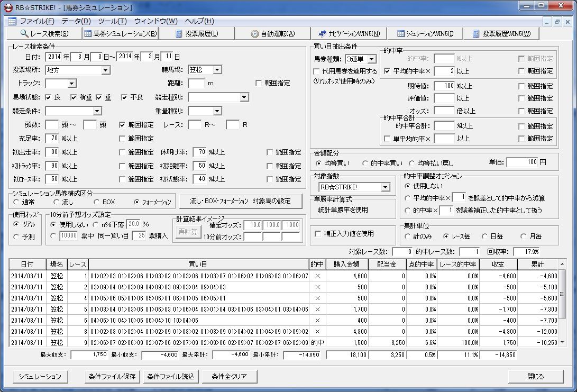Open 流し・BOX・フォーメーション 対象馬の設定
The width and height of the screenshot is (577, 392).
(x=241, y=201)
